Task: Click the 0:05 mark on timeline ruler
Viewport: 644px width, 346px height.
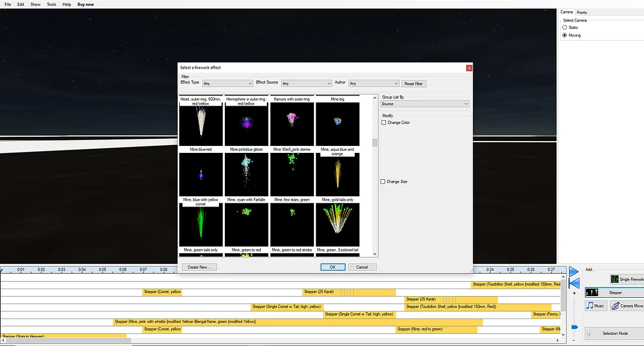Action: 103,269
